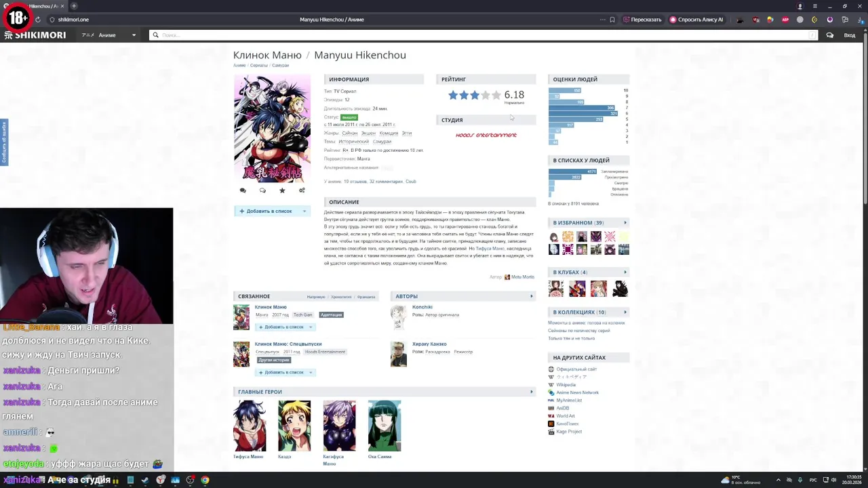The width and height of the screenshot is (868, 488).
Task: Open the Экшен genre link
Action: (368, 134)
